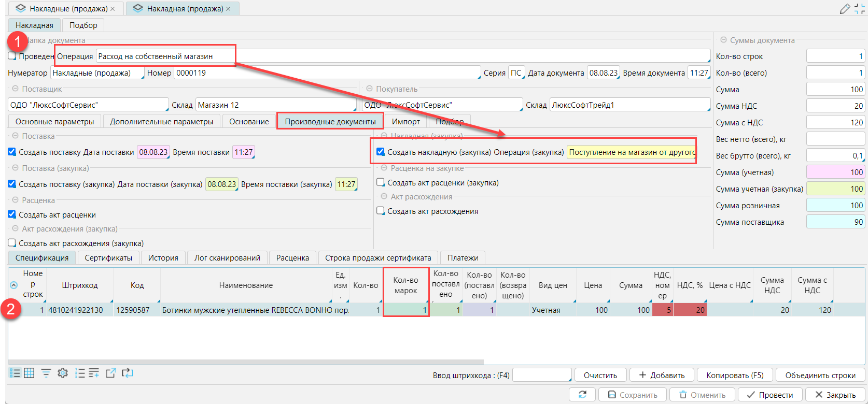Click the numbered list icon in table toolbar
Image resolution: width=868 pixels, height=404 pixels.
(x=80, y=373)
